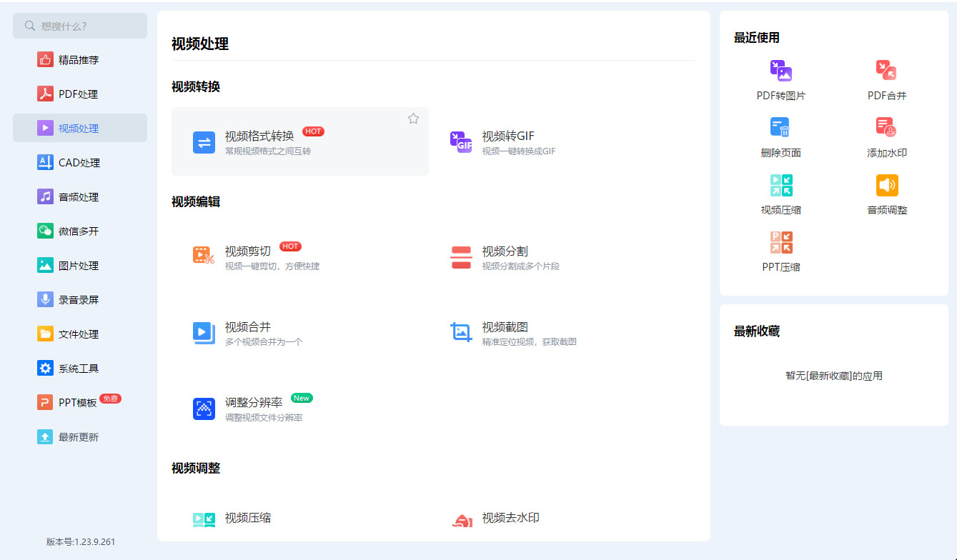Click the 视频去水印 icon
The image size is (957, 560).
[x=461, y=520]
